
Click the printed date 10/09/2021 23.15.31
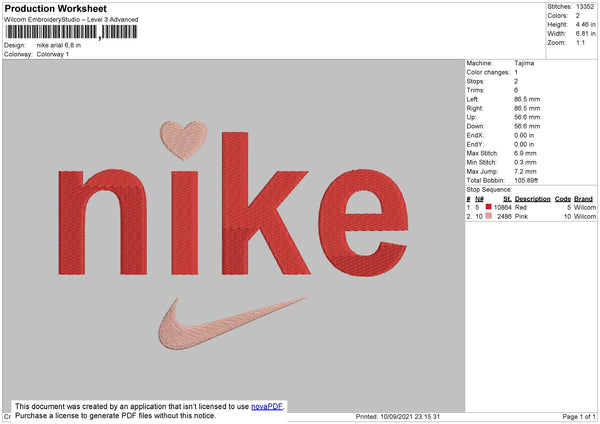(x=410, y=417)
